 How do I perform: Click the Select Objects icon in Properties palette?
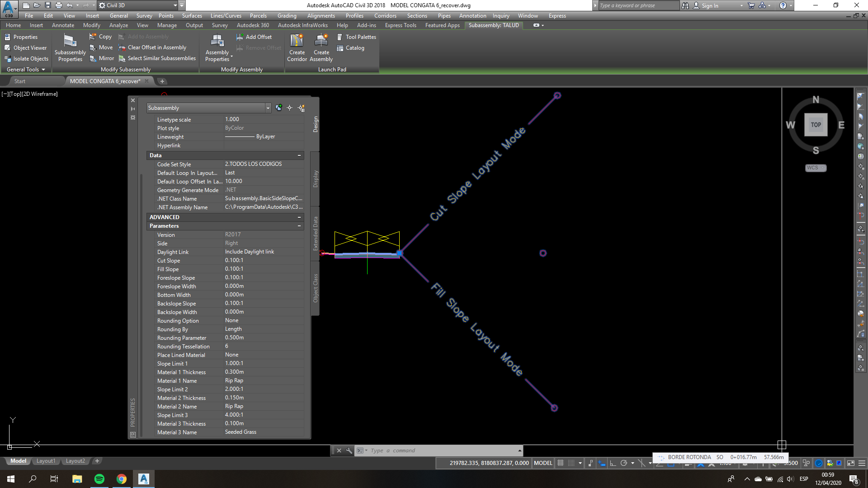pos(290,108)
